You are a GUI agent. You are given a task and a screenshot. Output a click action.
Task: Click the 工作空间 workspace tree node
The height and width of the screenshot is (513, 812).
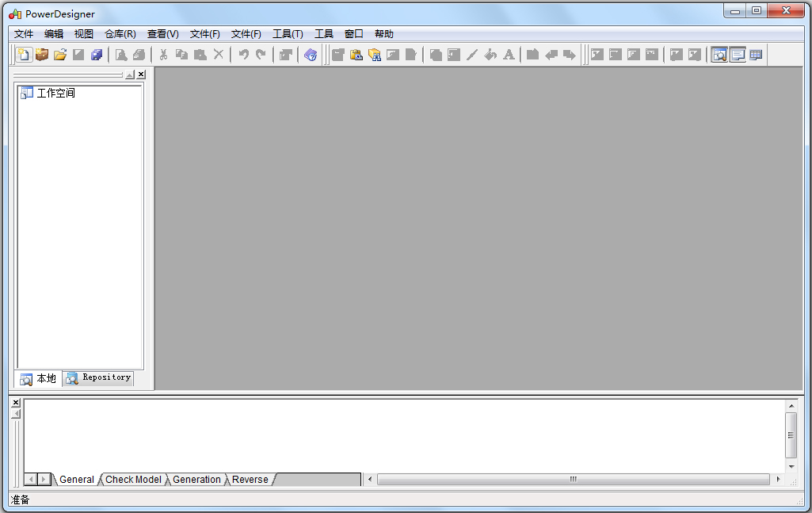[x=55, y=93]
